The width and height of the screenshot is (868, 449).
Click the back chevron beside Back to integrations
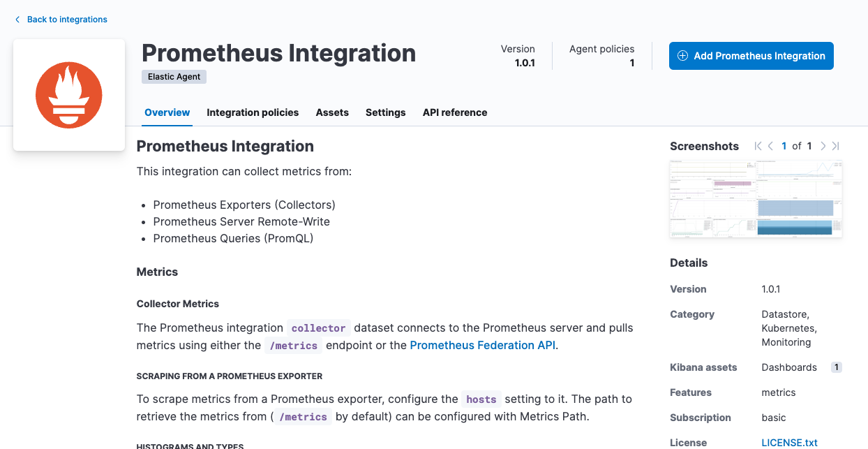coord(17,20)
